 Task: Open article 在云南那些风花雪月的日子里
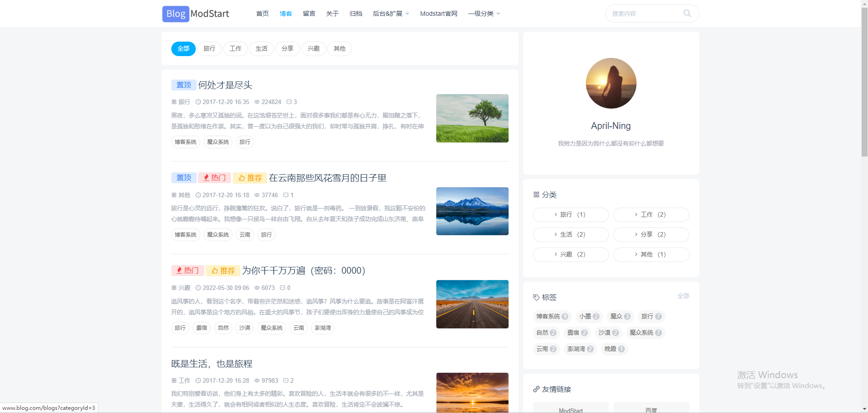tap(327, 178)
